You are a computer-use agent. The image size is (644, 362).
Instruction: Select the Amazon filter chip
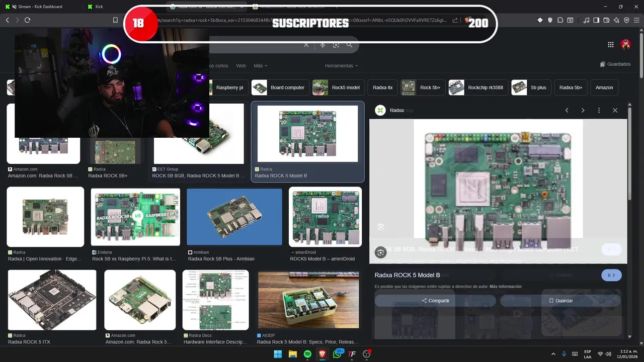604,87
